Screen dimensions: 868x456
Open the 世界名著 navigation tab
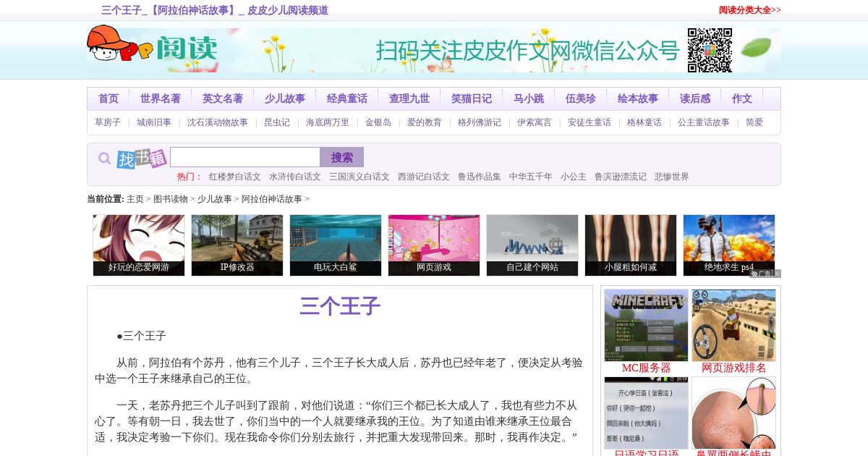pyautogui.click(x=161, y=98)
